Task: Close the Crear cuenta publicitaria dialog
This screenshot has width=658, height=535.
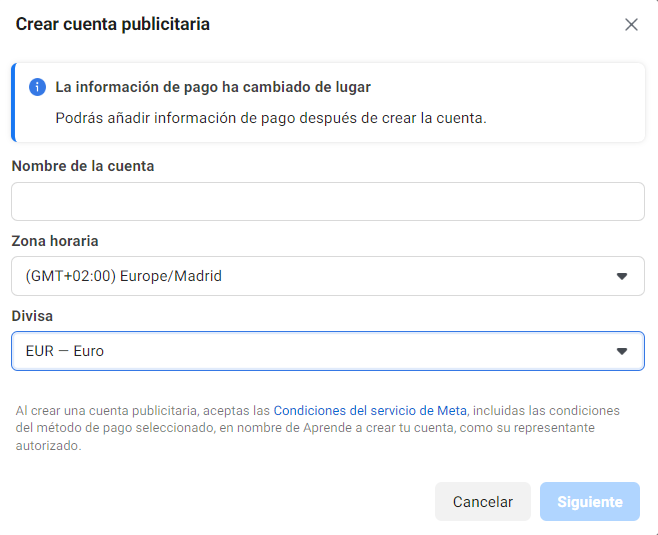Action: coord(631,25)
